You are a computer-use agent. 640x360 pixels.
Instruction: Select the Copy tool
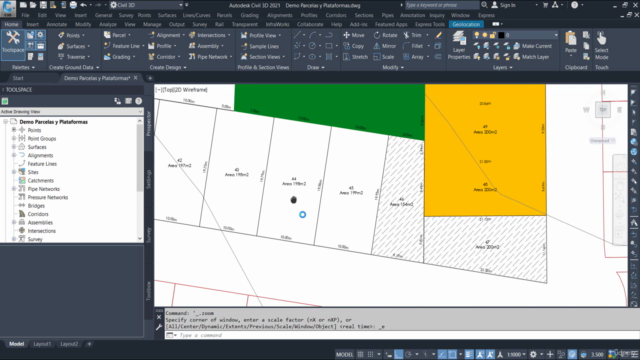pyautogui.click(x=354, y=46)
